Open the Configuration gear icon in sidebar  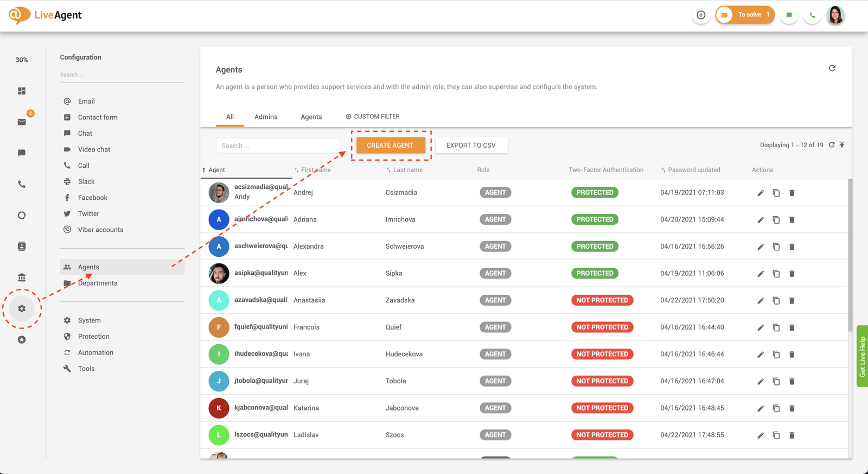tap(22, 308)
